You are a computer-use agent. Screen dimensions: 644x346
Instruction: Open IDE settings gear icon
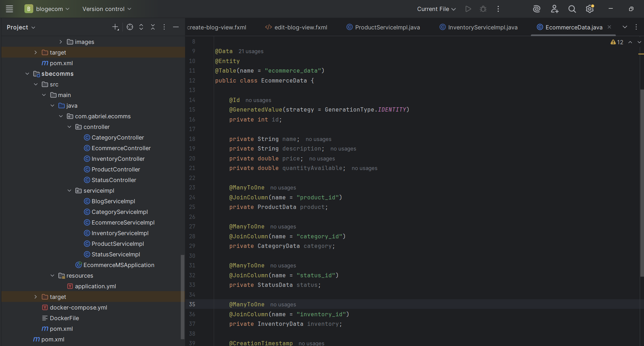pos(590,9)
